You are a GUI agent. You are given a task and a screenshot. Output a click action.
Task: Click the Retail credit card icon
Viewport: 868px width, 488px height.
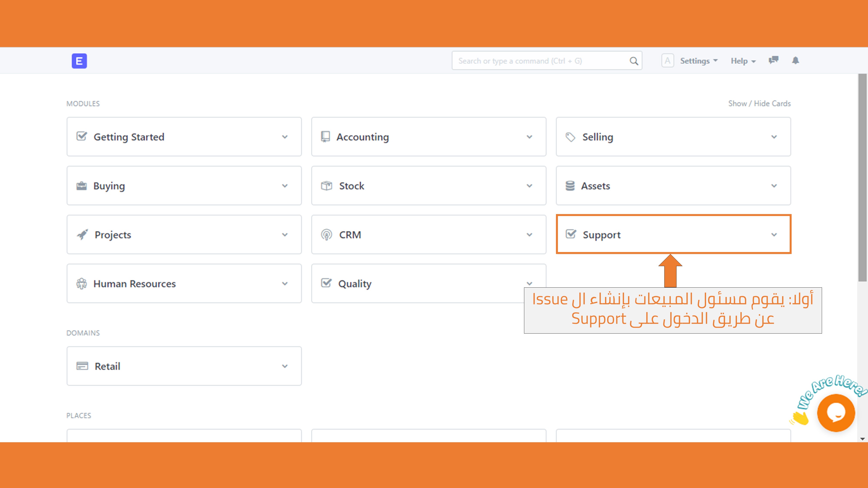pos(82,366)
